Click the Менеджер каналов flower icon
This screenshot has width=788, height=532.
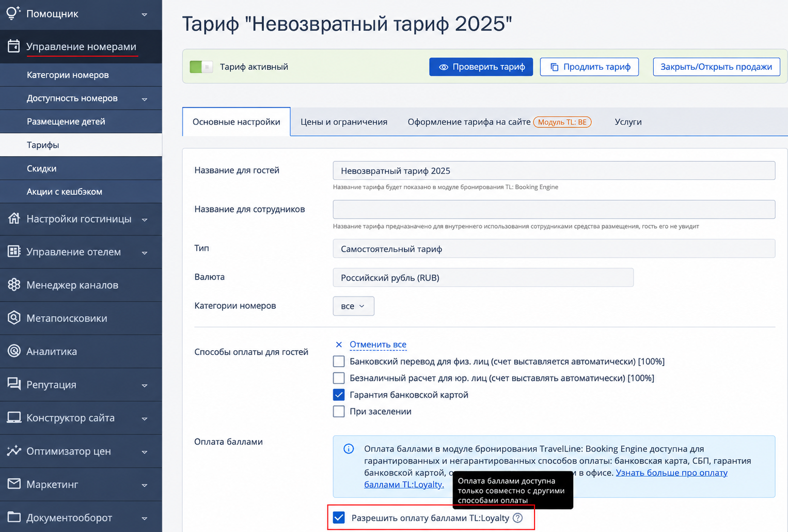tap(14, 285)
